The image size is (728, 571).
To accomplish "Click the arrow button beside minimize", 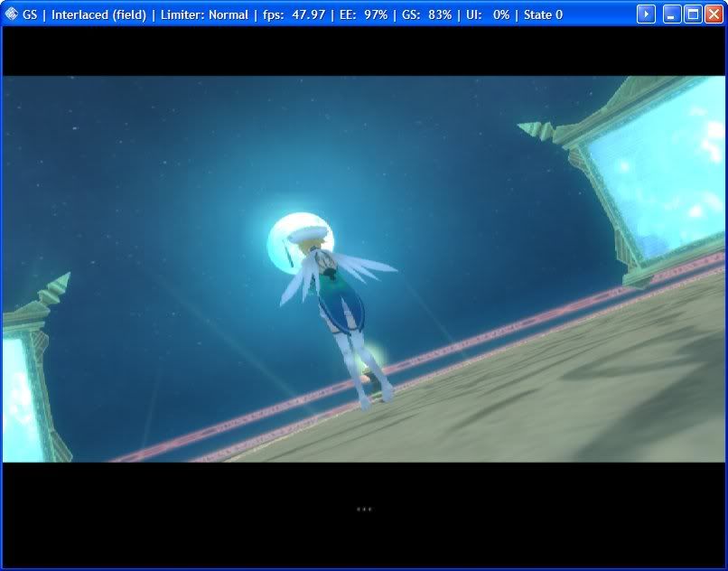I will (646, 14).
